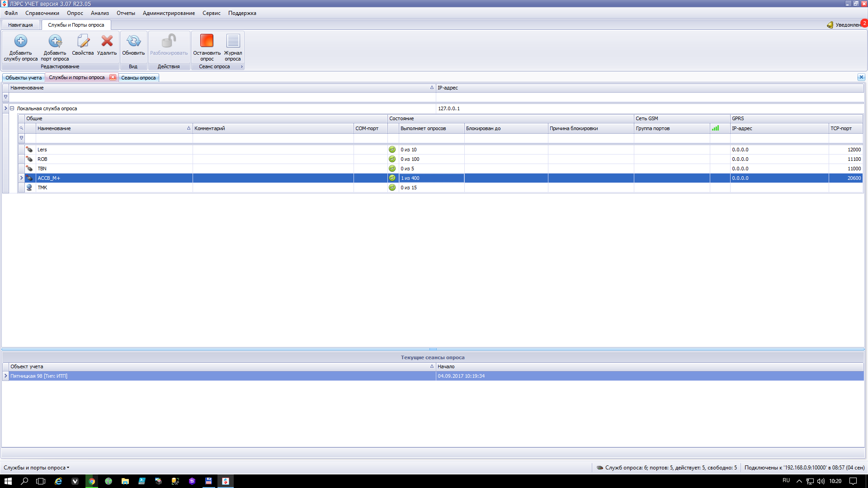Show hidden system tray icons
Viewport: 868px width, 488px height.
pos(799,481)
